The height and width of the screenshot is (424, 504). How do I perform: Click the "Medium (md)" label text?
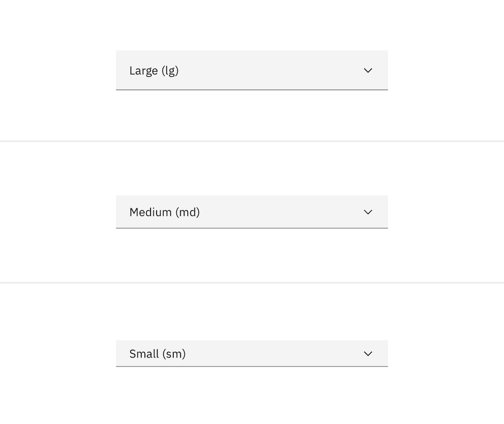164,212
